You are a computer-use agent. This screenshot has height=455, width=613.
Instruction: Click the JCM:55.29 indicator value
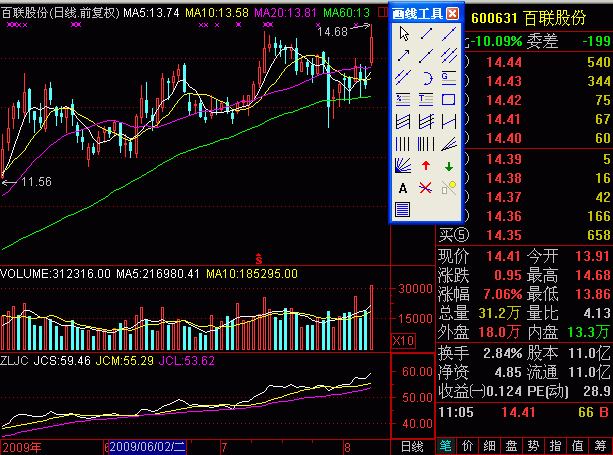(124, 360)
